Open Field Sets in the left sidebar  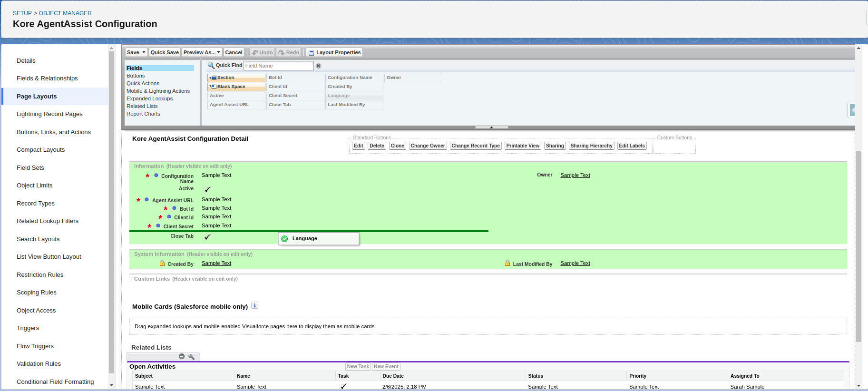click(30, 168)
